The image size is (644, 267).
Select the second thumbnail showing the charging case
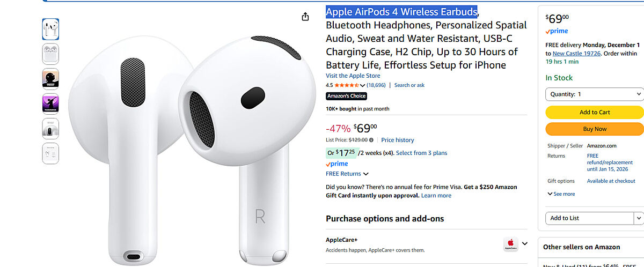tap(50, 54)
